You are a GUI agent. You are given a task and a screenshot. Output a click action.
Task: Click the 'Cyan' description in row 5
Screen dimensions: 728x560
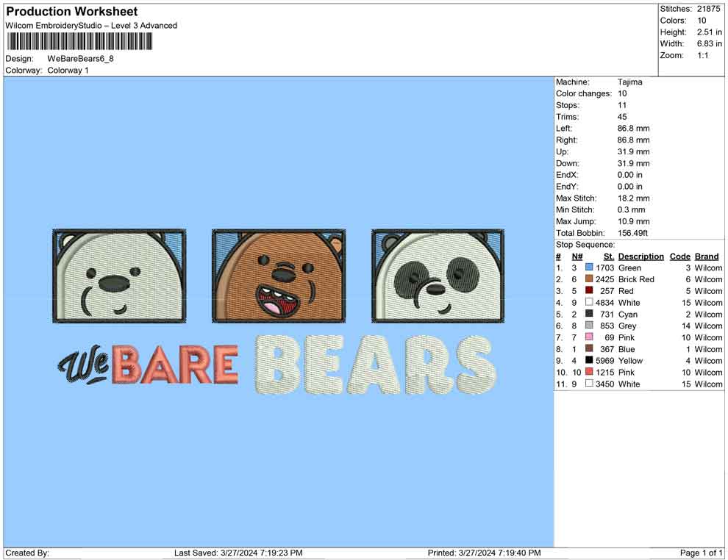point(628,314)
